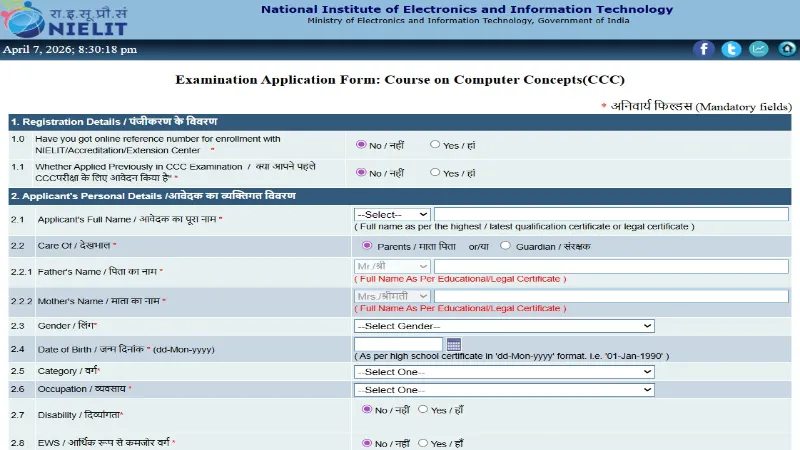Click the 'As per high school certificate' hint
Image resolution: width=800 pixels, height=450 pixels.
[512, 356]
